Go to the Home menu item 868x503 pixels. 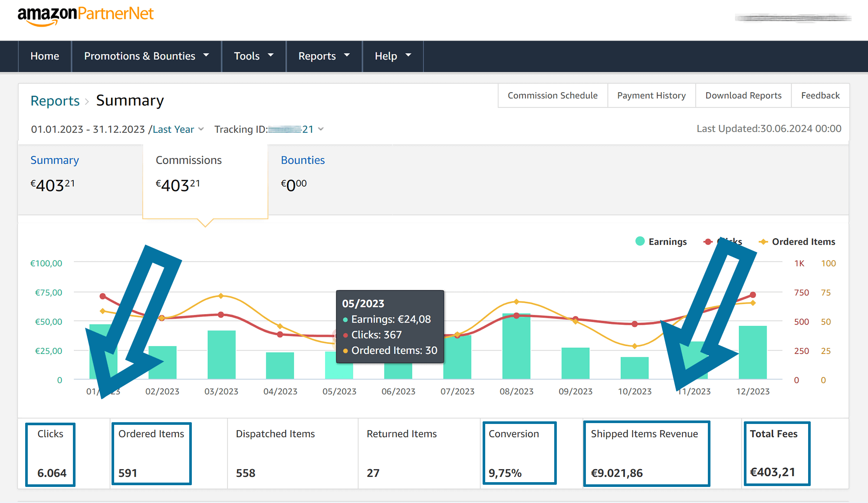point(45,56)
